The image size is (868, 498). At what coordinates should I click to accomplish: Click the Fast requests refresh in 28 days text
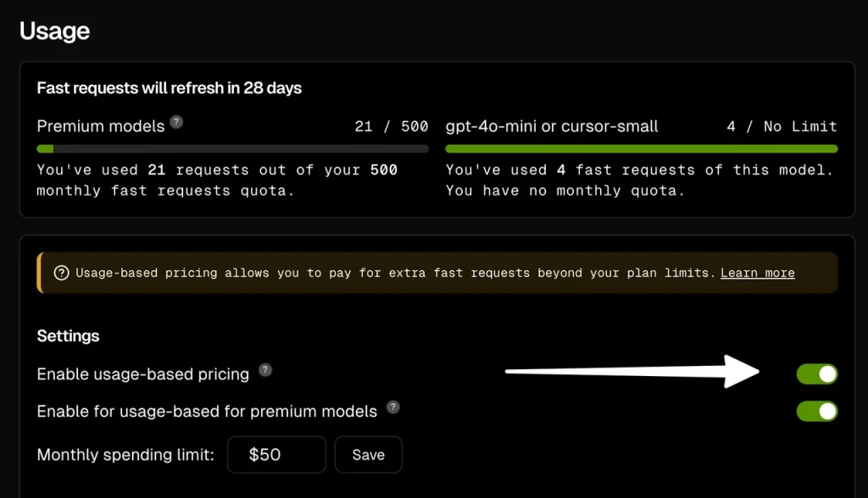tap(170, 88)
